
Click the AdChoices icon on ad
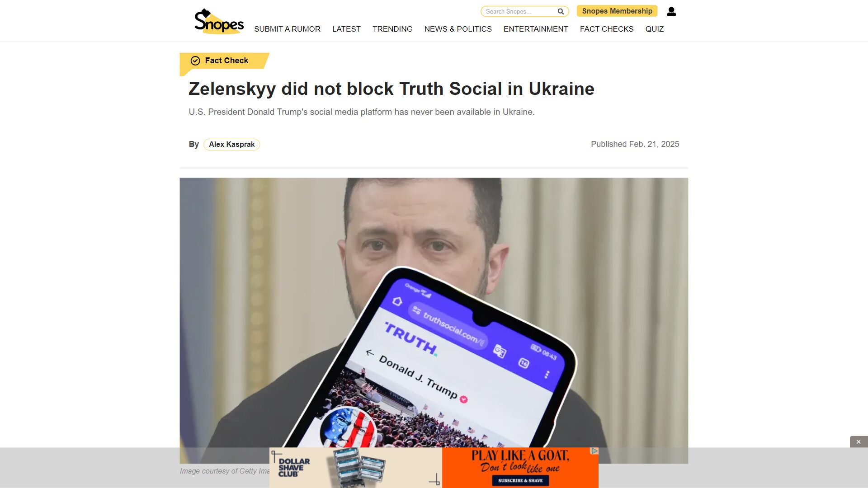[x=594, y=451]
